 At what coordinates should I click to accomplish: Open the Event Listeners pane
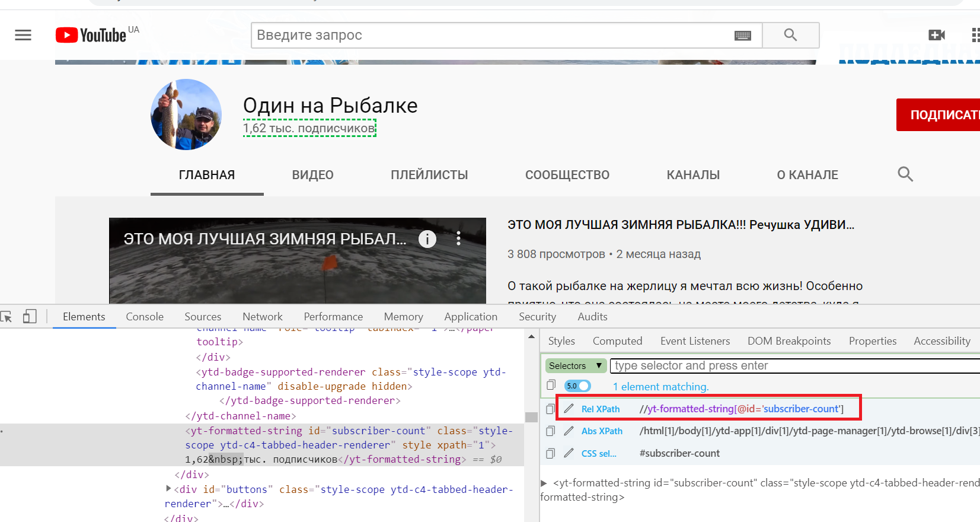point(695,341)
